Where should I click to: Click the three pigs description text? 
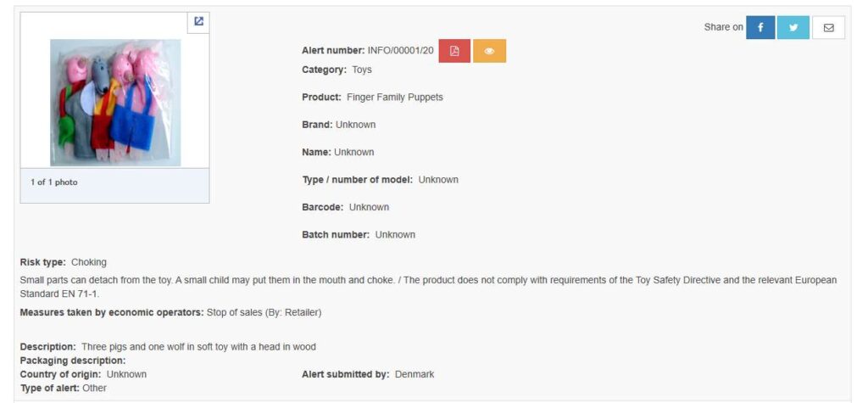coord(198,347)
